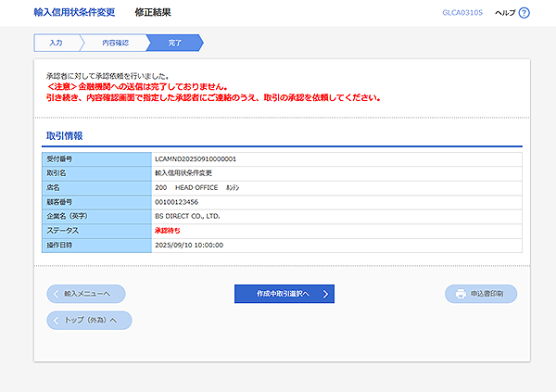The height and width of the screenshot is (392, 556).
Task: Click the left chevron on トップ（外為）へ
Action: 56,321
